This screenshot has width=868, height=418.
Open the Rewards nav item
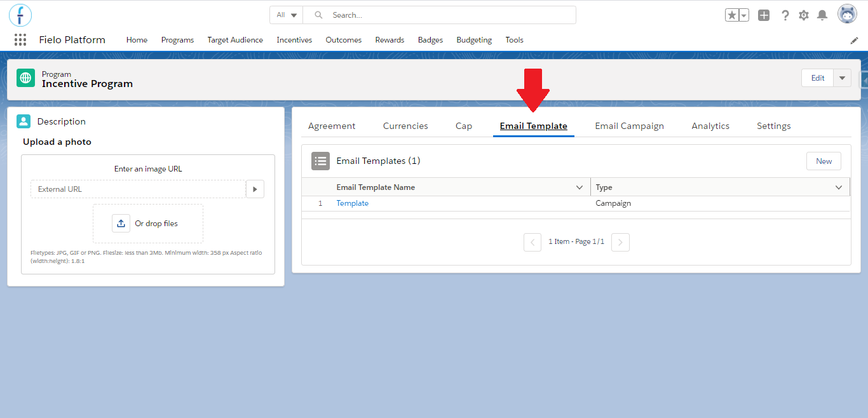pyautogui.click(x=390, y=40)
